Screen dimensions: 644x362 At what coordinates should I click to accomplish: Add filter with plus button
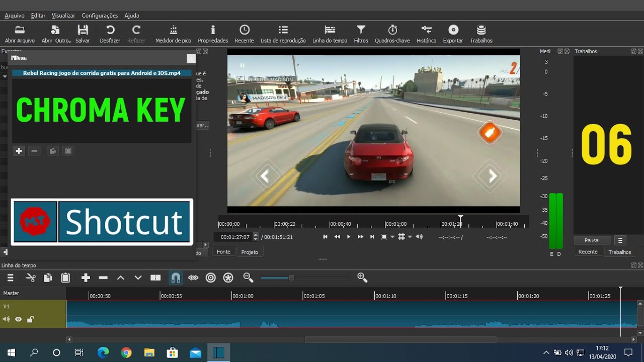(x=19, y=151)
